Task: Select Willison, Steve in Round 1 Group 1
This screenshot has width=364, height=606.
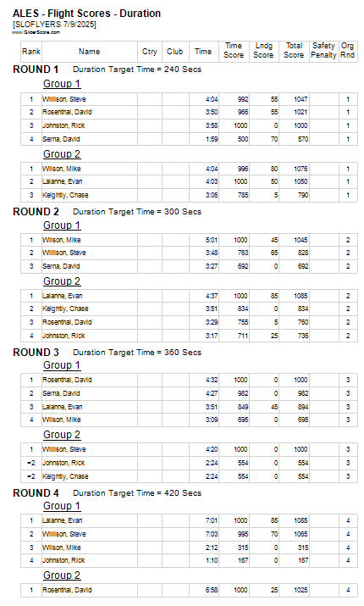Action: point(64,100)
